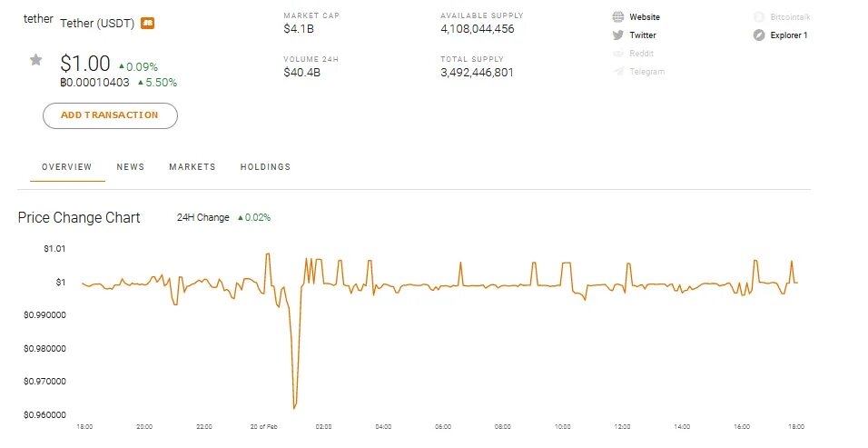This screenshot has width=868, height=448.
Task: Click the $1.00 price value
Action: [x=85, y=63]
